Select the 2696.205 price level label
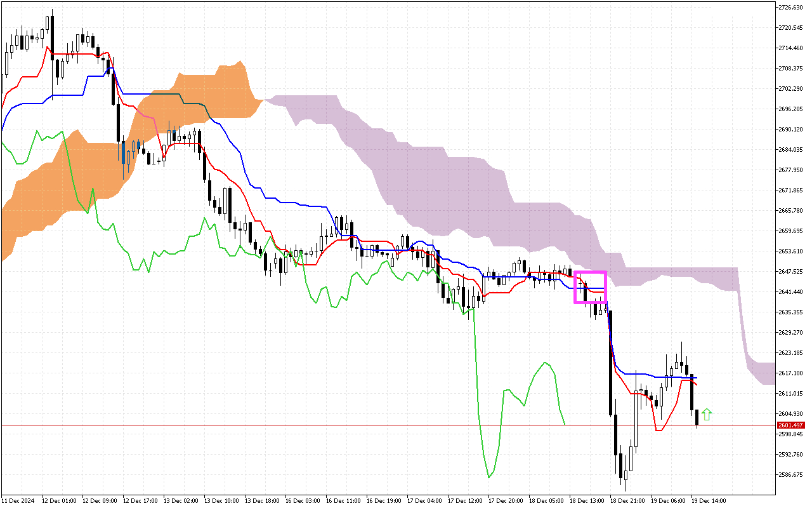Image resolution: width=812 pixels, height=508 pixels. click(x=790, y=109)
